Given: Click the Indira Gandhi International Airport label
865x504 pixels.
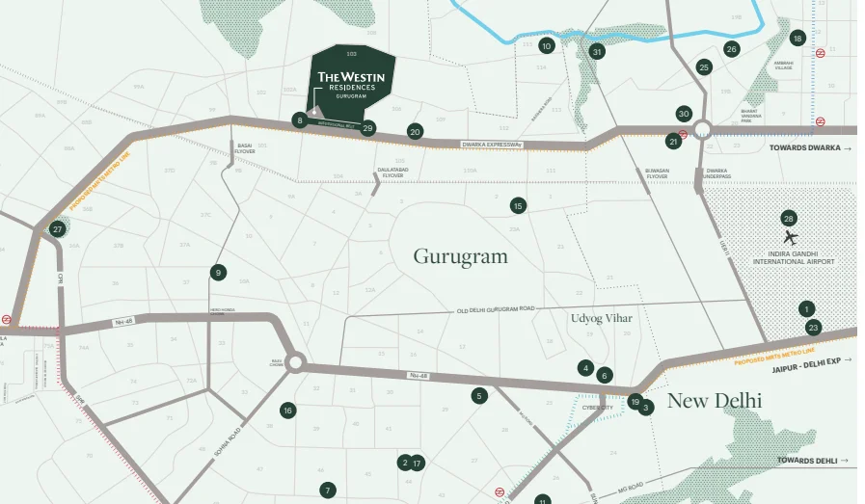Looking at the screenshot, I should (794, 257).
